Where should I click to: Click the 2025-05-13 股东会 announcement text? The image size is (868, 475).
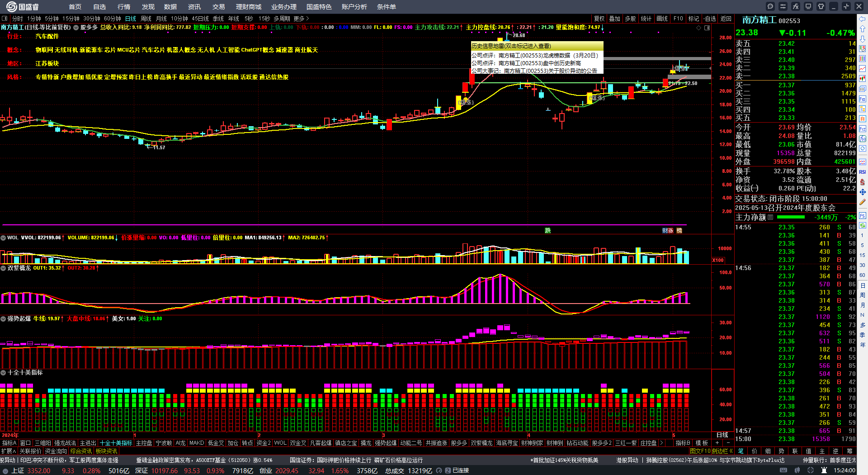pyautogui.click(x=785, y=208)
